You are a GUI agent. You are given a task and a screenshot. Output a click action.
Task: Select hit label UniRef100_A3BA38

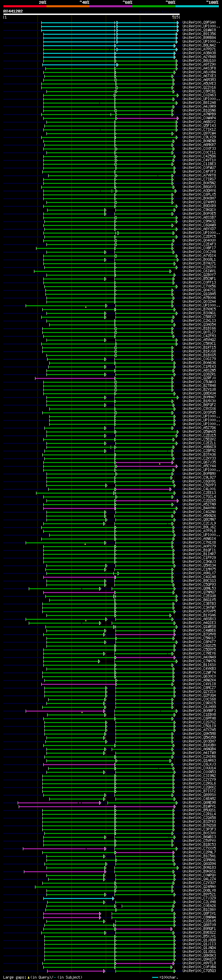pyautogui.click(x=199, y=53)
